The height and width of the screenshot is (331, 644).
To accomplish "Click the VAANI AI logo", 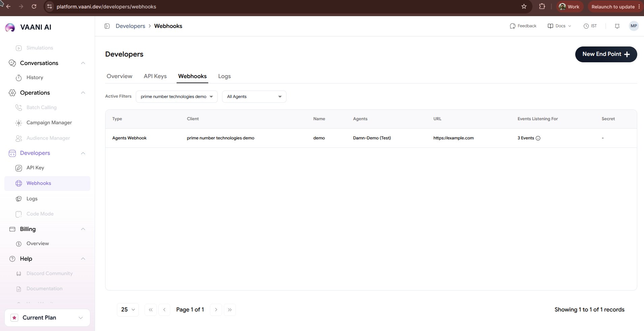I will click(x=29, y=27).
